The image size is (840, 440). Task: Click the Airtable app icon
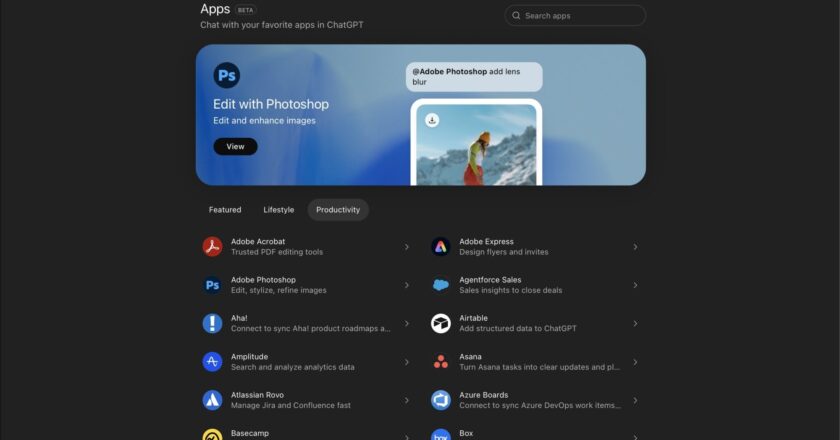pos(440,323)
